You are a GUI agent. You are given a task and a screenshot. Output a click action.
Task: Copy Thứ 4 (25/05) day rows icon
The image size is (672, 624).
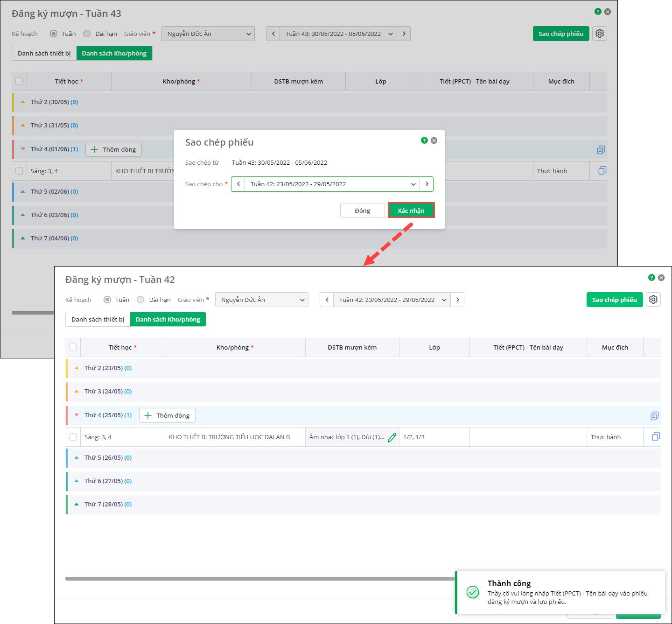pos(655,416)
